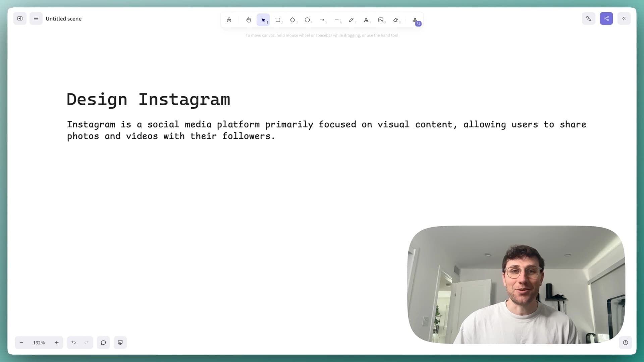Reset zoom by clicking 132%
The height and width of the screenshot is (362, 644).
point(39,343)
